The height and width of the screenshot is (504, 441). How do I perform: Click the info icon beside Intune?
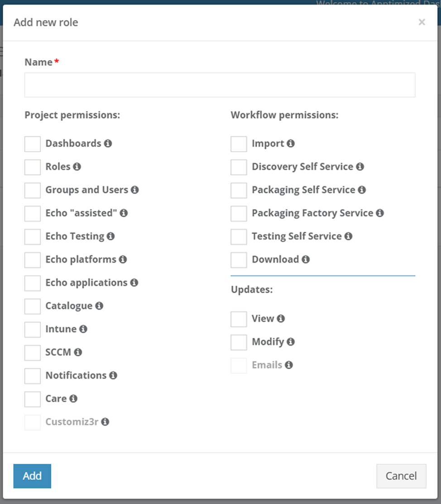[x=83, y=329]
